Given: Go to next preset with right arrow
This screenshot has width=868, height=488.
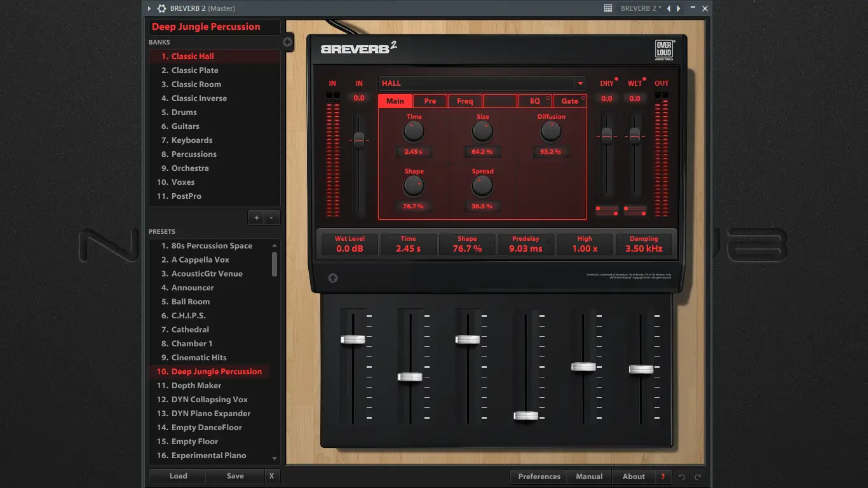Looking at the screenshot, I should (679, 8).
